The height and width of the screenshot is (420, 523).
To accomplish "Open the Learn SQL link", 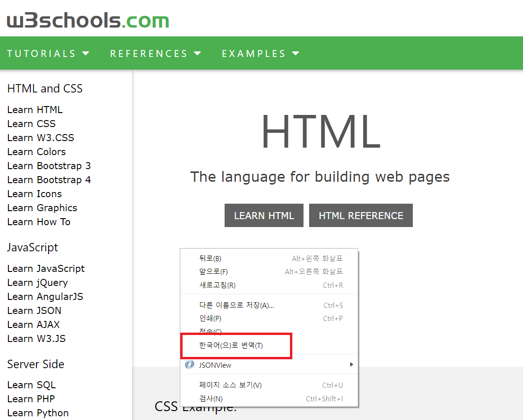I will (x=31, y=385).
